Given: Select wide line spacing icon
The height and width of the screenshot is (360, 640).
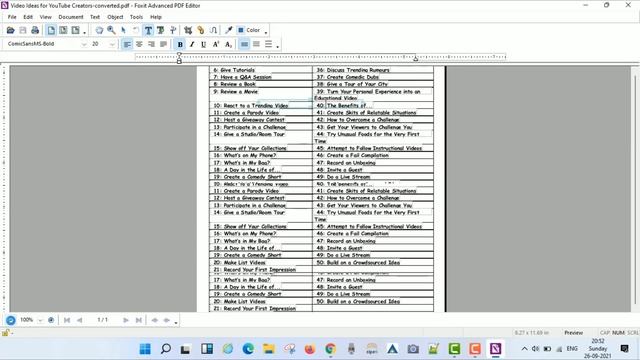Looking at the screenshot, I should (x=268, y=44).
